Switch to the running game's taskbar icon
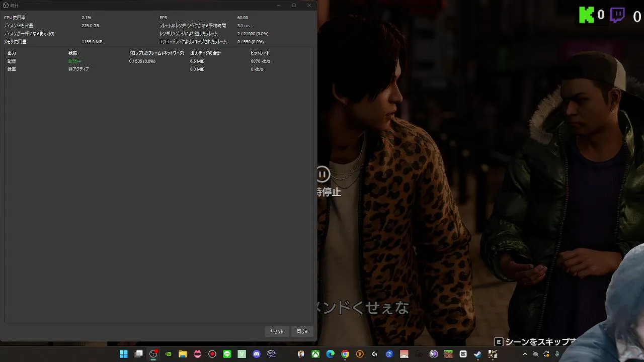 point(493,354)
